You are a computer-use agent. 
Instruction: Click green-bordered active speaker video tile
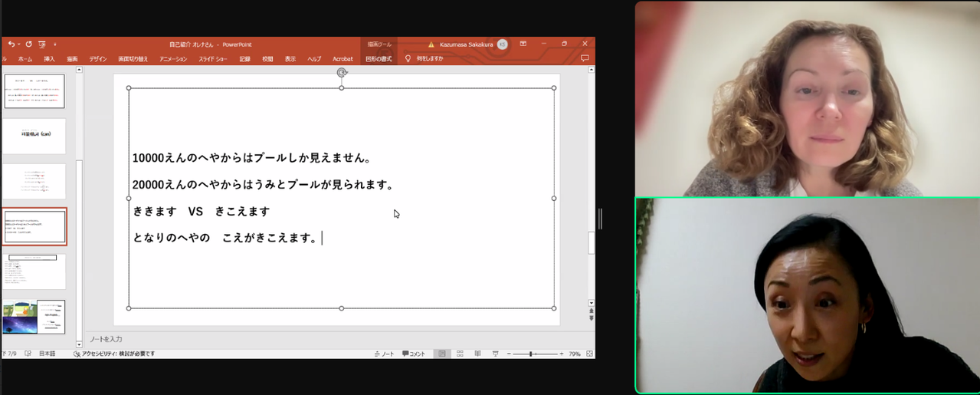(x=808, y=296)
